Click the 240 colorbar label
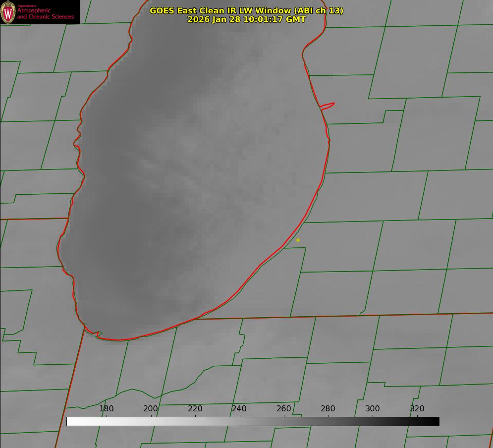Viewport: 493px width, 448px height. (239, 408)
